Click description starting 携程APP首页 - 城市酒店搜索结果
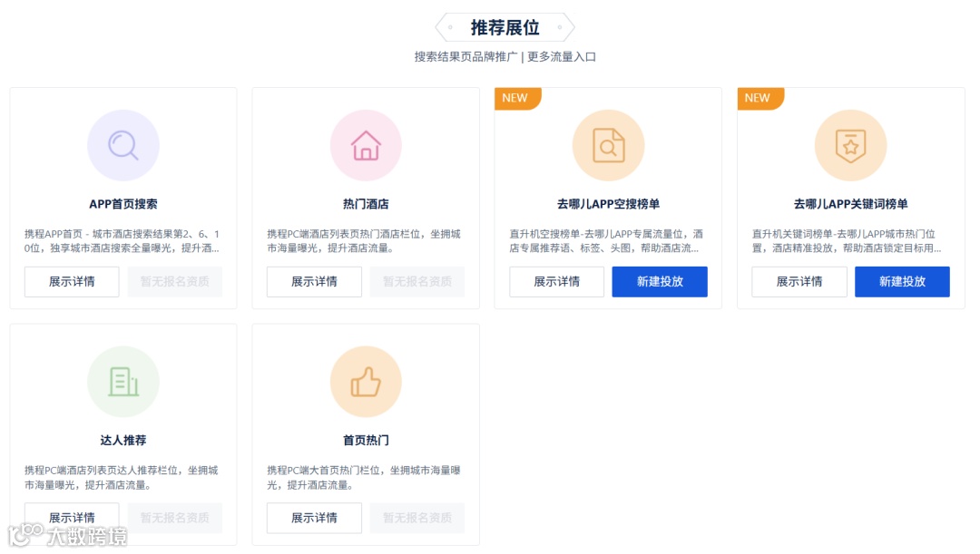 click(x=122, y=241)
